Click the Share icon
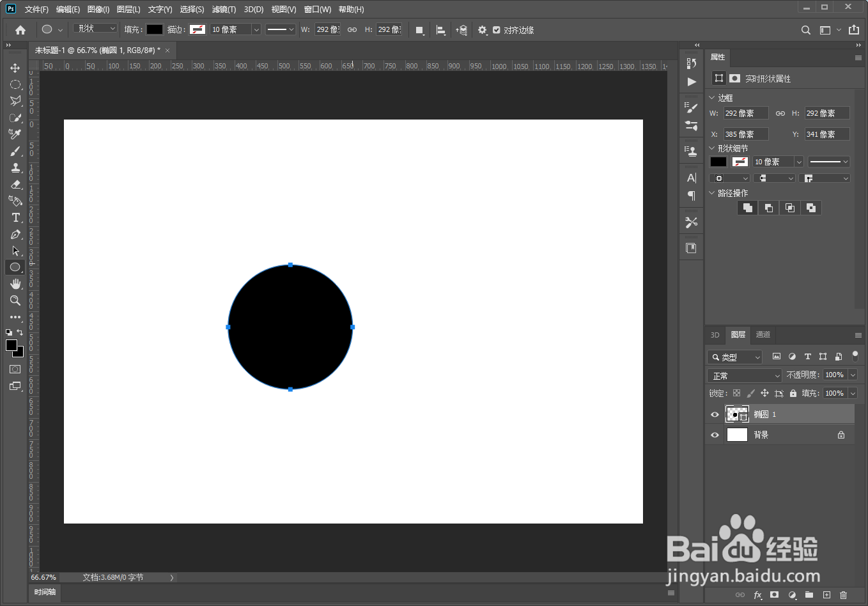The image size is (868, 606). (x=854, y=29)
